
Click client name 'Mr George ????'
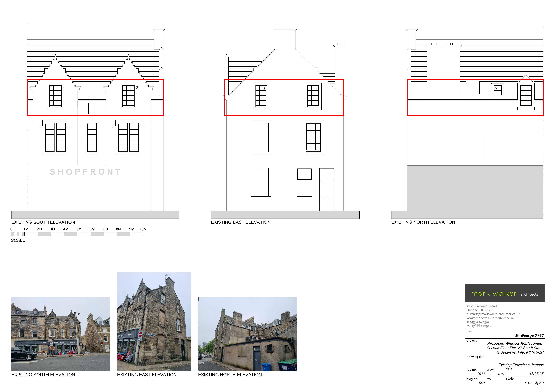pos(529,335)
